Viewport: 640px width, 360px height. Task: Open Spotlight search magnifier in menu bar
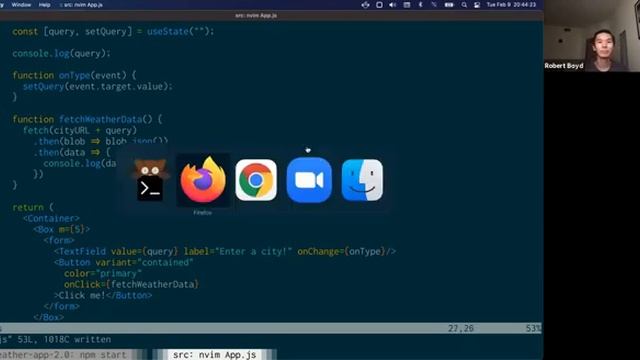click(x=464, y=5)
